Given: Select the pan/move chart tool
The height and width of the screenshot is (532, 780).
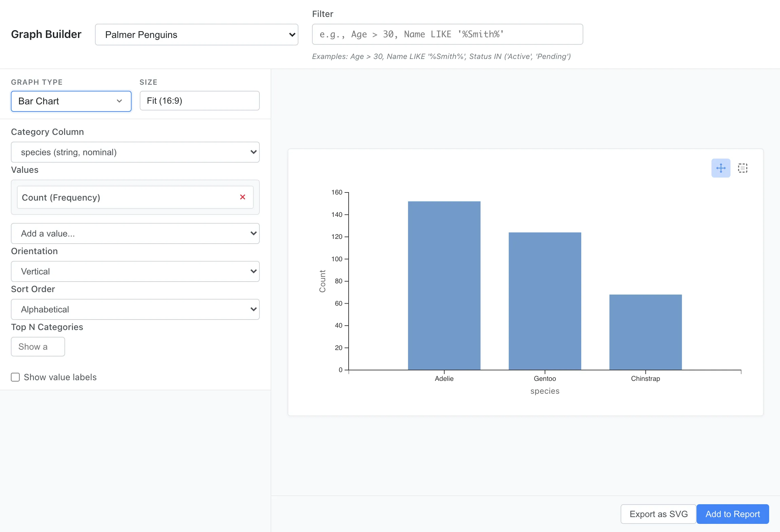Looking at the screenshot, I should coord(721,168).
